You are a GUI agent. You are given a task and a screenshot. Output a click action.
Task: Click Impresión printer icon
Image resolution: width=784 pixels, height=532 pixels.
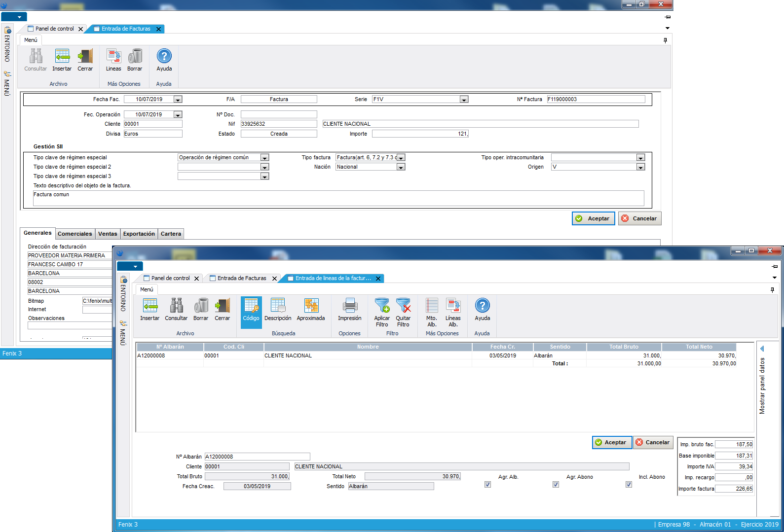[x=349, y=306]
